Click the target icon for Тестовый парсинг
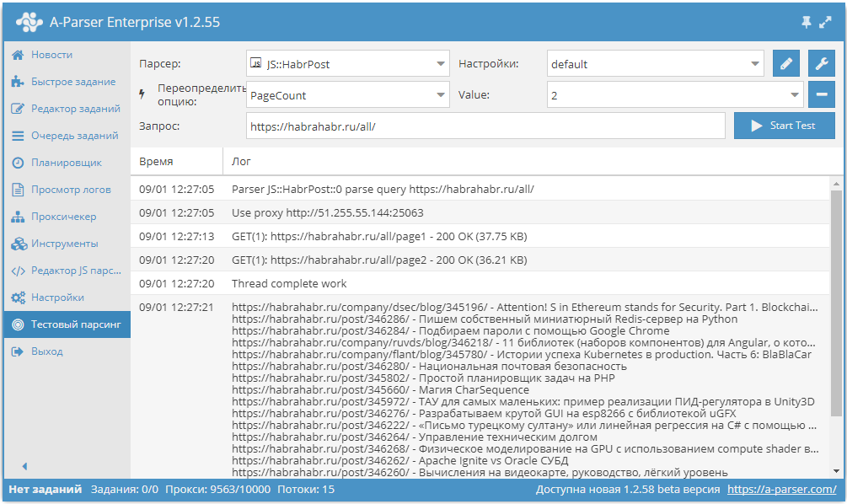847x504 pixels. (18, 324)
